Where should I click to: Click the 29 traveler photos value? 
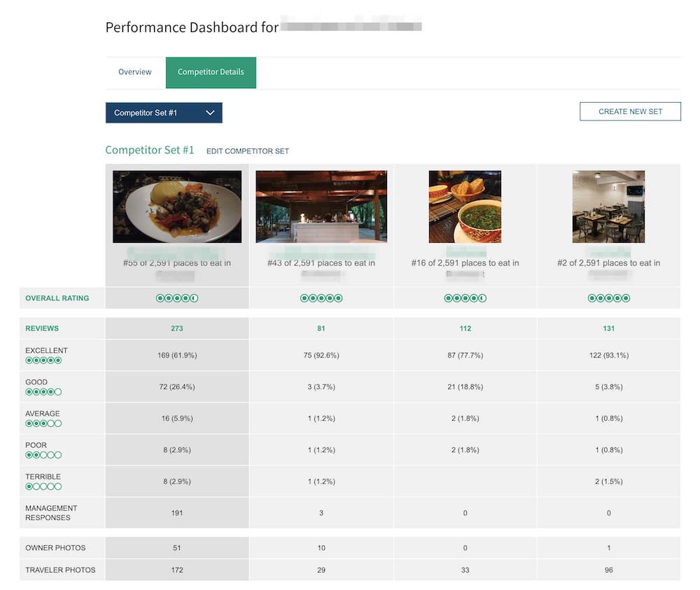tap(321, 570)
